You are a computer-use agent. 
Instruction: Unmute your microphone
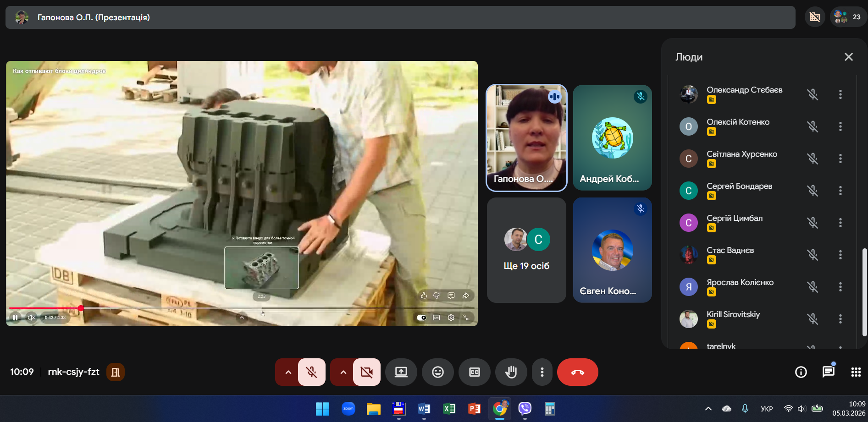(312, 372)
